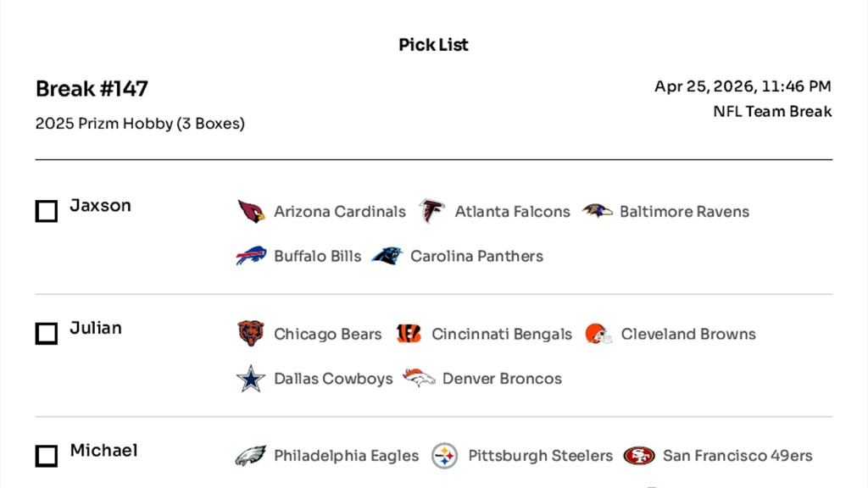This screenshot has height=488, width=868.
Task: Click the Chicago Bears logo
Action: tap(251, 334)
